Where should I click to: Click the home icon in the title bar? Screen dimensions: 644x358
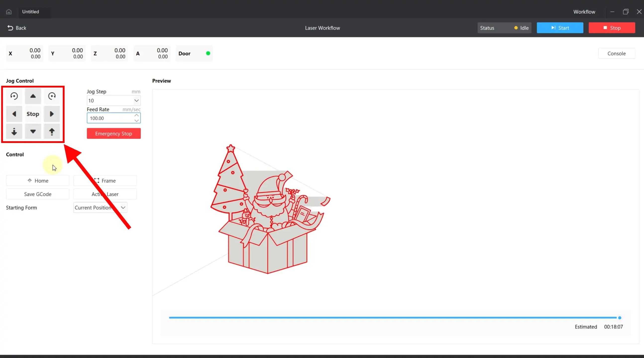[9, 12]
